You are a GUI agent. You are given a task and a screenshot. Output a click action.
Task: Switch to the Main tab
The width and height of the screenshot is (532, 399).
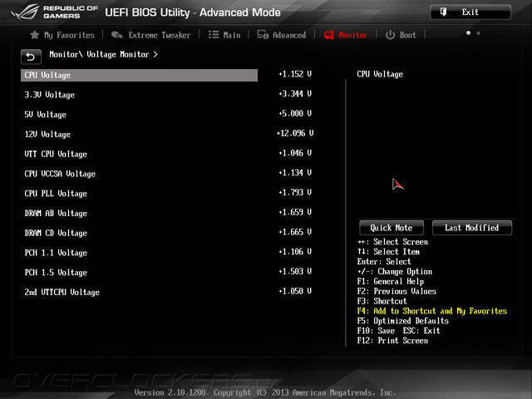(232, 35)
